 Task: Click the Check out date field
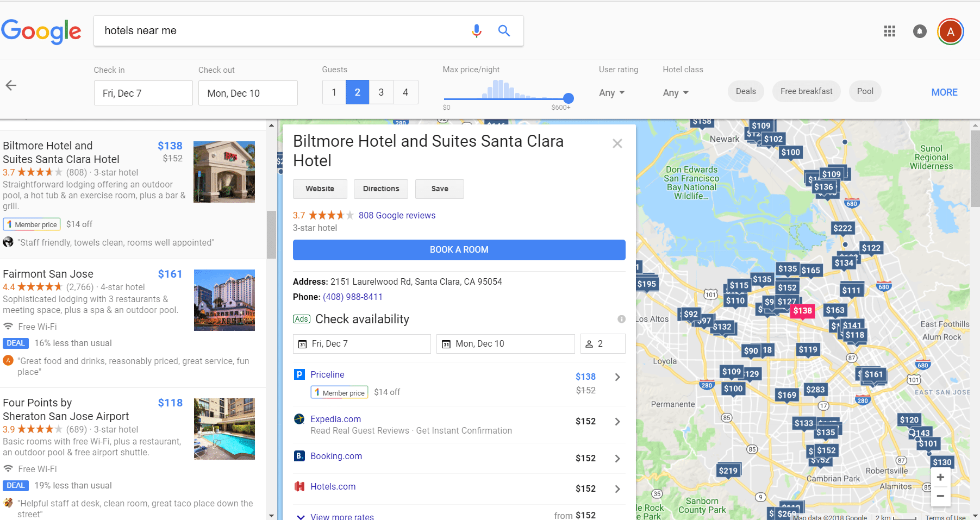tap(248, 93)
